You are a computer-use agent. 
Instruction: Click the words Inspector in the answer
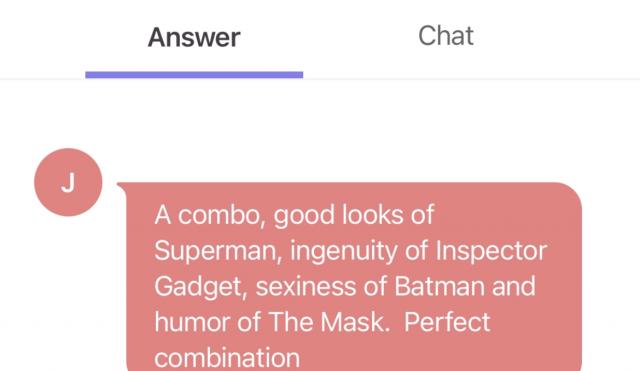tap(491, 251)
